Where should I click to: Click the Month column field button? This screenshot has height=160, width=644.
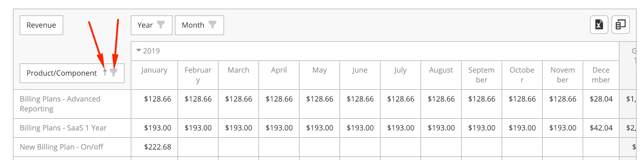tap(200, 25)
